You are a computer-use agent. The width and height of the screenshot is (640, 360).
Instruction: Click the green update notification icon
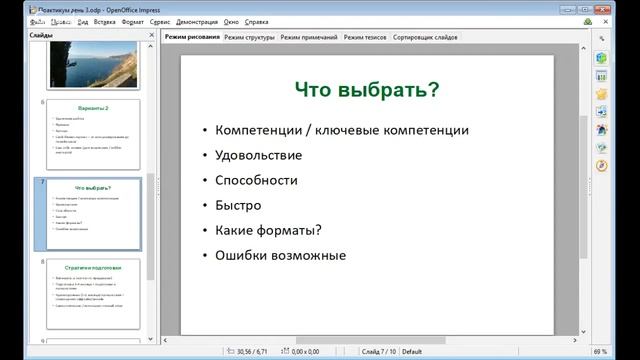tap(588, 22)
